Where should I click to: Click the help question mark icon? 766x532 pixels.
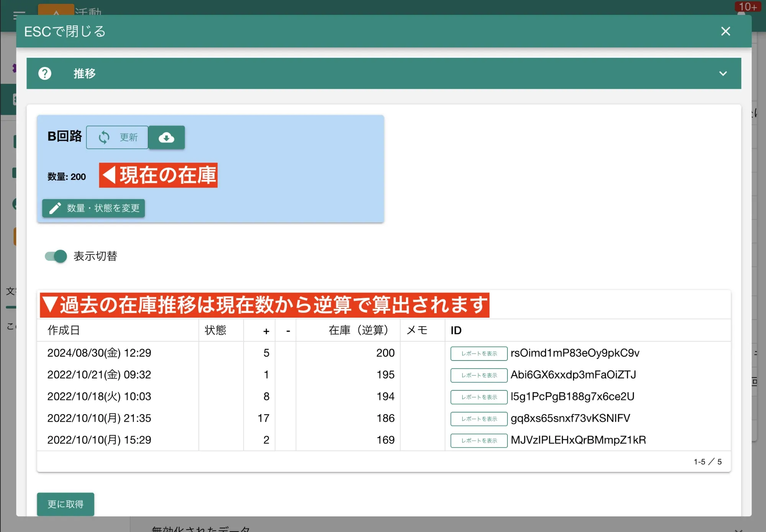click(x=45, y=73)
